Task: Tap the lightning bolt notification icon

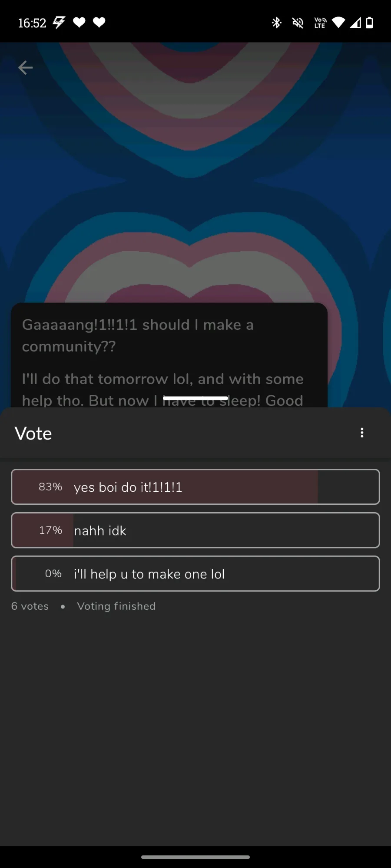Action: [x=59, y=22]
